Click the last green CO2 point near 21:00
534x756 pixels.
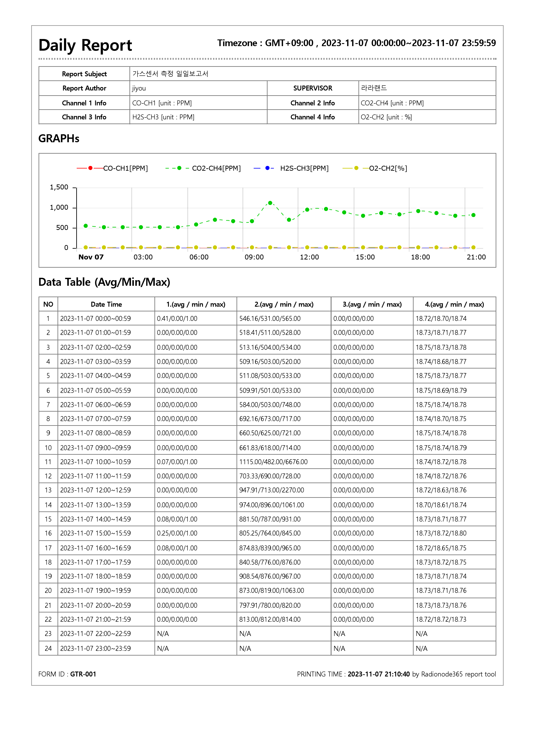tap(473, 215)
